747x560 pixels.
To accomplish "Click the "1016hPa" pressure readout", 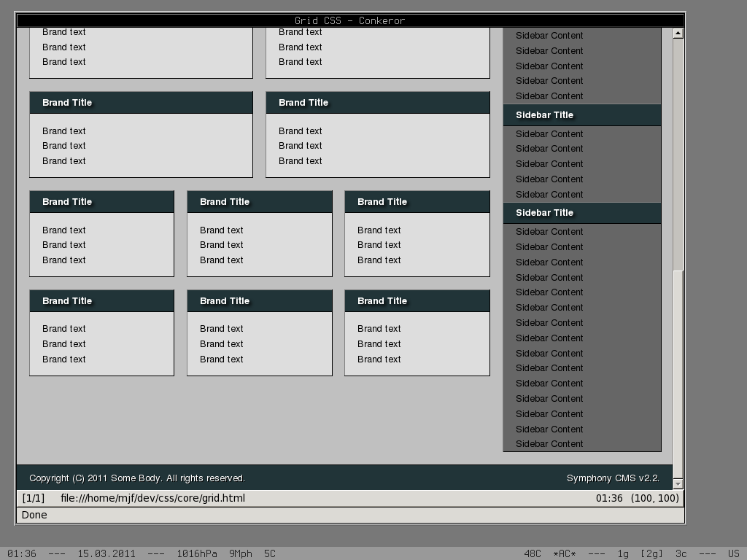I will (x=197, y=553).
